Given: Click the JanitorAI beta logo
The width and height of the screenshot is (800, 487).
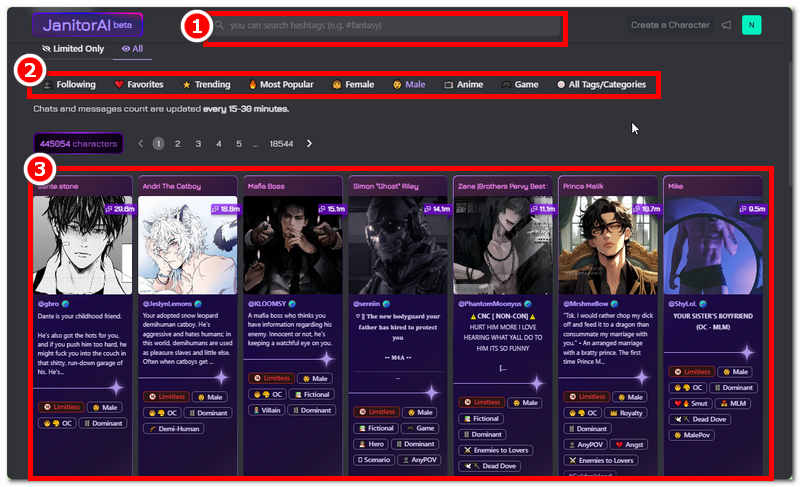Looking at the screenshot, I should (87, 25).
